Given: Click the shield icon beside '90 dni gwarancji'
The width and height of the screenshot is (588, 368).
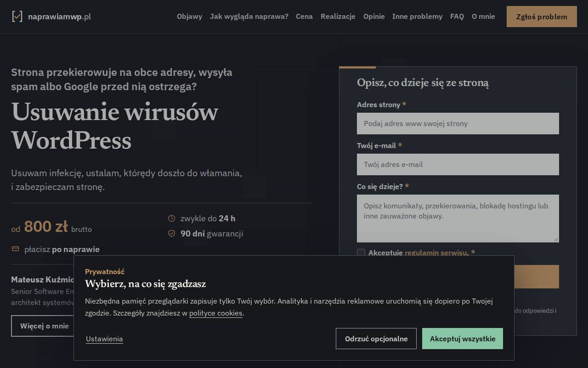Looking at the screenshot, I should click(x=172, y=234).
